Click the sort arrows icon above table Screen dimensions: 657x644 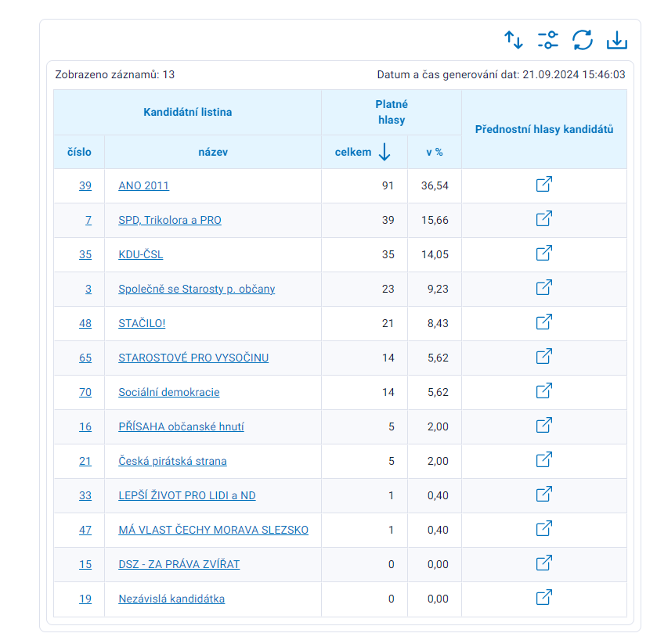(x=513, y=40)
